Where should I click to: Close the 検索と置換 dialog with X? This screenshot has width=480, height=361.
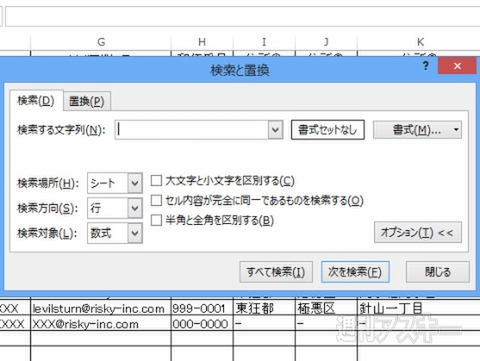coord(457,66)
